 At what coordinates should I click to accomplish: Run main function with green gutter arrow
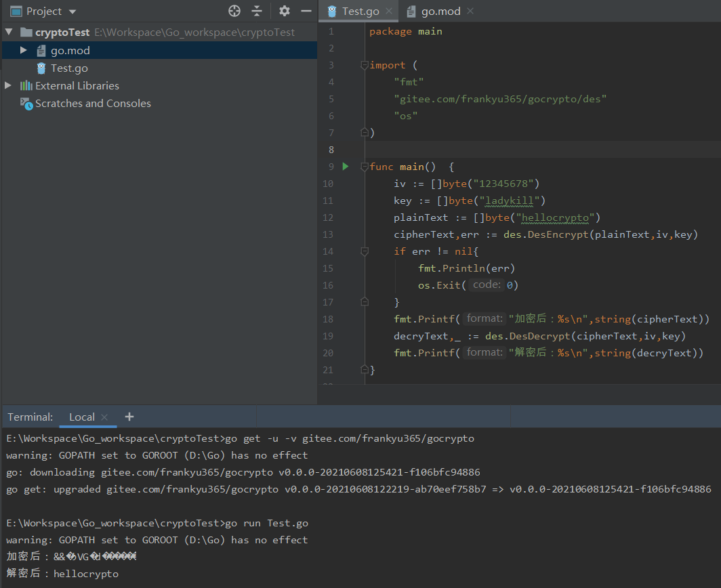[346, 167]
